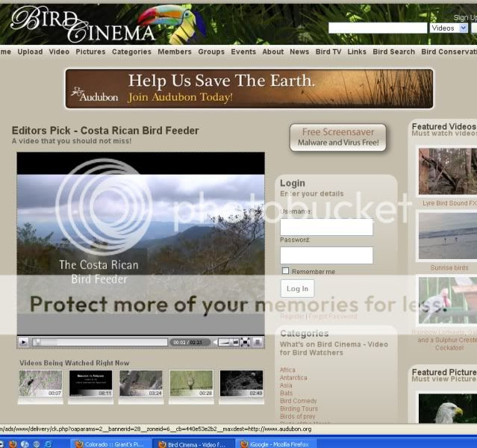Open the video player menu icon
This screenshot has height=448, width=477.
[x=258, y=343]
